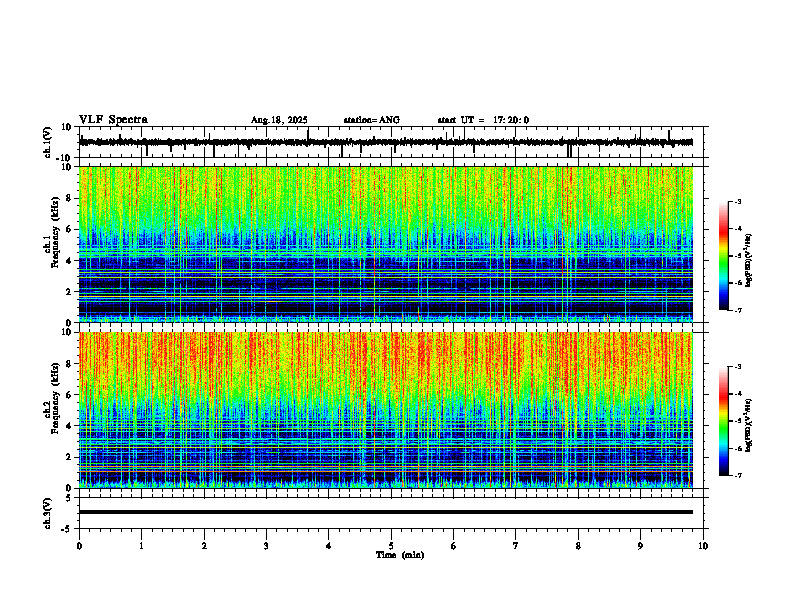792x612 pixels.
Task: Click the "3" tick on the time axis
Action: [266, 546]
